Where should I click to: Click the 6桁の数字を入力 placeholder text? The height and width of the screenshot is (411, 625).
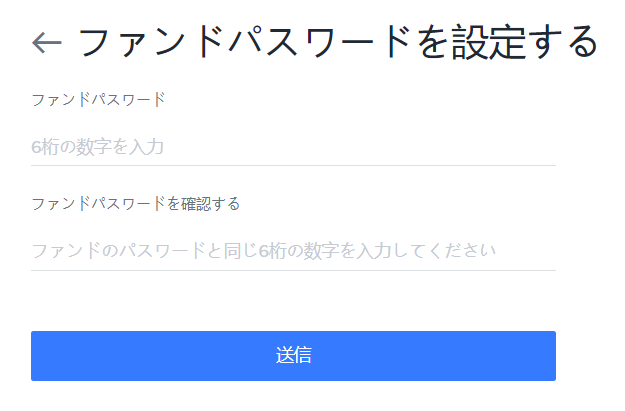tap(98, 147)
